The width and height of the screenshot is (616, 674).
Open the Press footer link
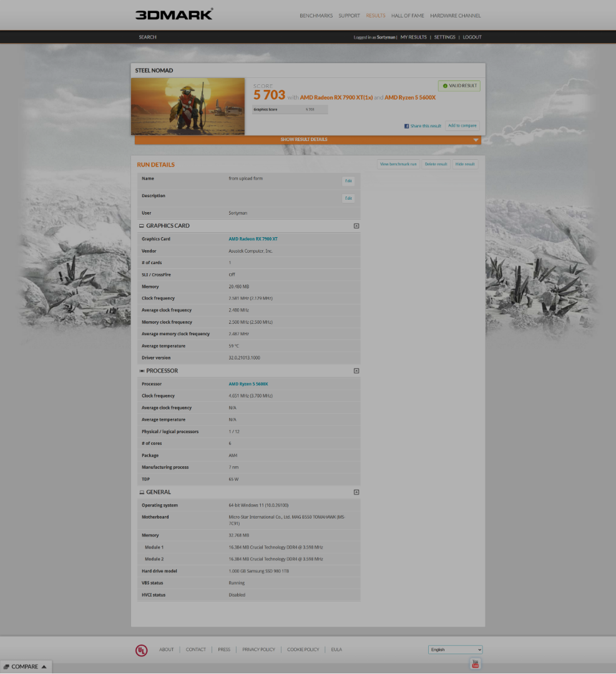pos(224,650)
